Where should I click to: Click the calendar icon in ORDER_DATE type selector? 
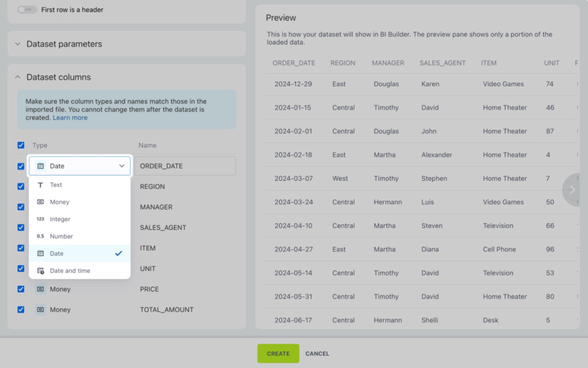point(40,166)
